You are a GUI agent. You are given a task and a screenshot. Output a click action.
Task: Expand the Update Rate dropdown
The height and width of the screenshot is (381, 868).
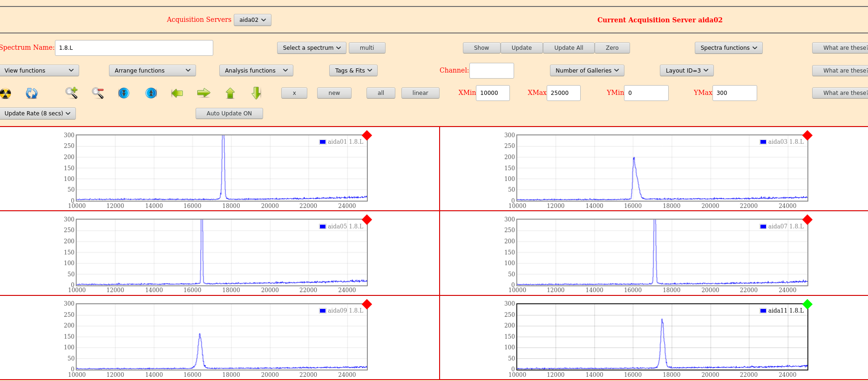click(37, 114)
